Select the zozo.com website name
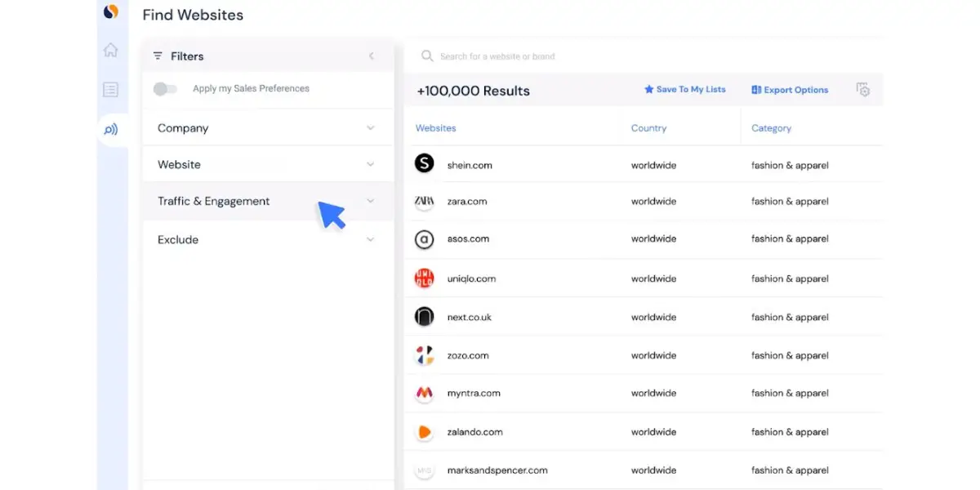This screenshot has width=980, height=490. click(468, 356)
